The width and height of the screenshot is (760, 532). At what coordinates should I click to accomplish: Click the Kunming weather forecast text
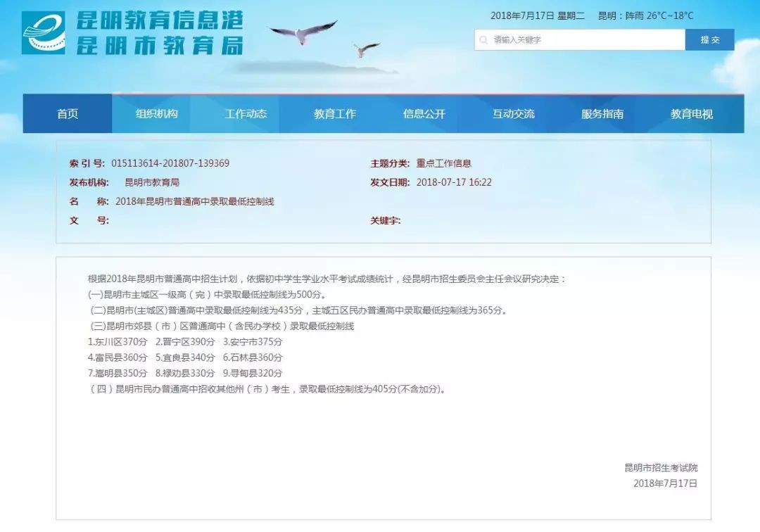point(645,15)
